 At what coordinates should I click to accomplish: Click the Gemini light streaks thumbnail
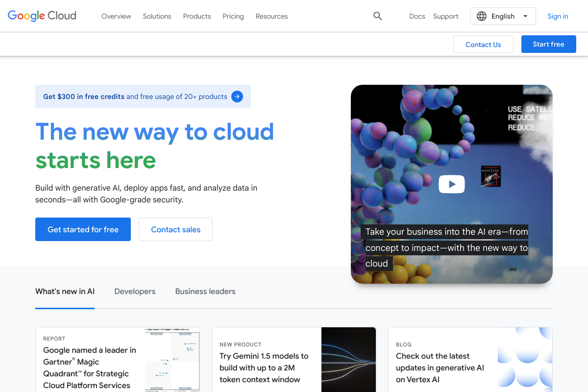(x=349, y=360)
